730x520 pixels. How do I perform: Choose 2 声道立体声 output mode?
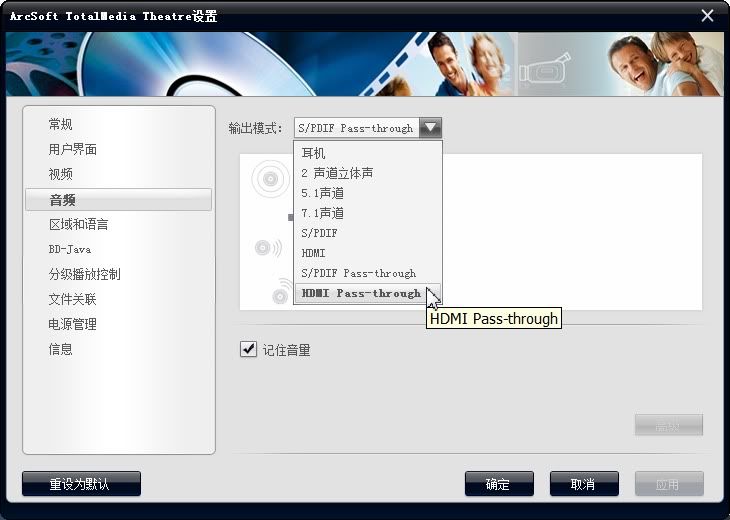tap(368, 173)
